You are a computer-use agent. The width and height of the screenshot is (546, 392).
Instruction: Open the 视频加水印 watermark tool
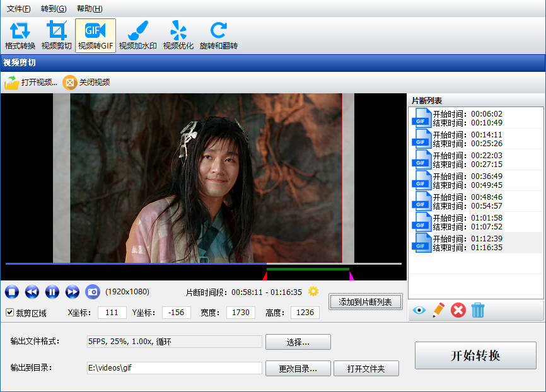coord(138,35)
